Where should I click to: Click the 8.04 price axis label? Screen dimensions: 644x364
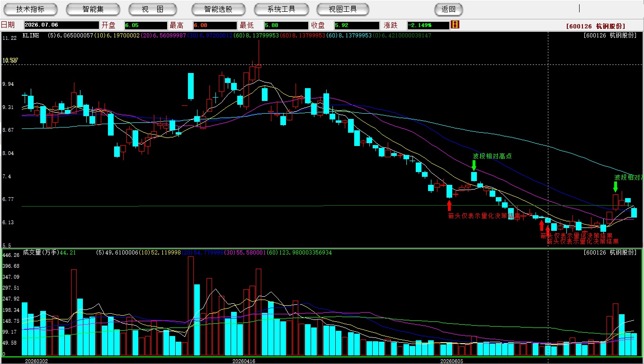[x=9, y=153]
